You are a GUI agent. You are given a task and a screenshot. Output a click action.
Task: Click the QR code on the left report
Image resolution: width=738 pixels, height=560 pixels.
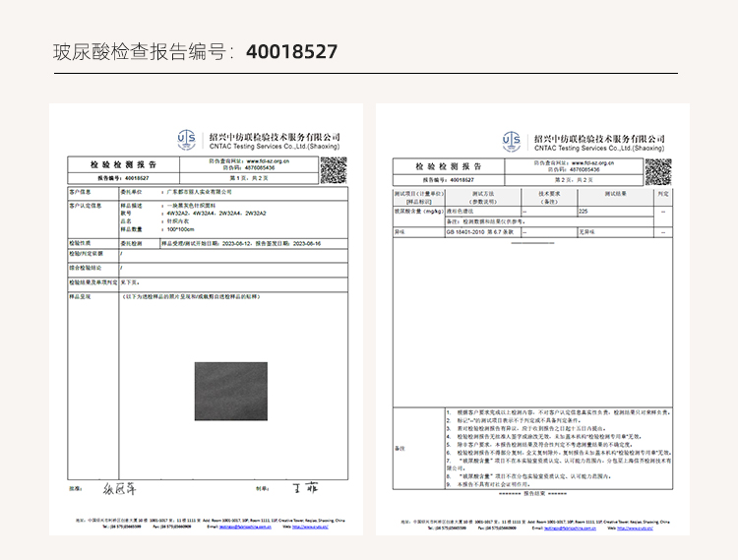[x=334, y=169]
